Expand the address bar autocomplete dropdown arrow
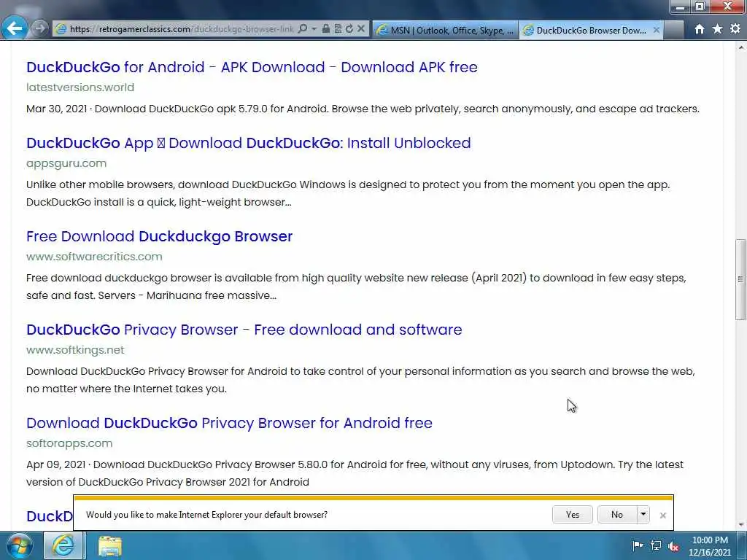Screen dimensions: 747x560 coord(314,29)
